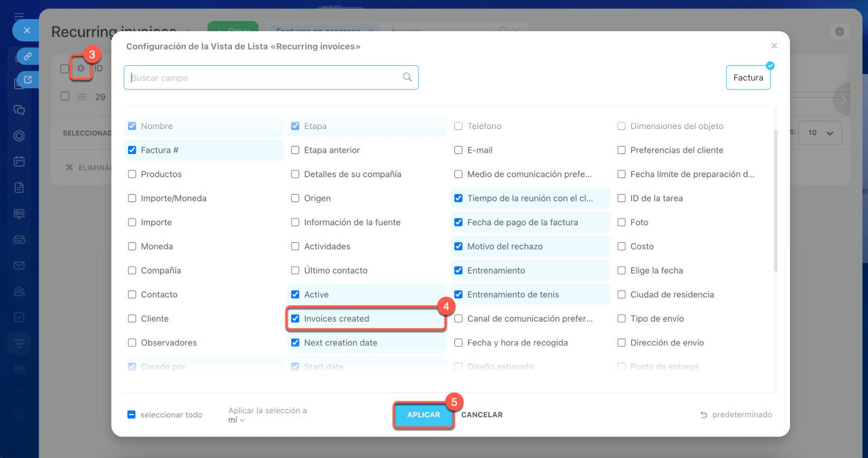Click the right chevron to scroll the list
Viewport: 868px width, 458px height.
click(842, 98)
